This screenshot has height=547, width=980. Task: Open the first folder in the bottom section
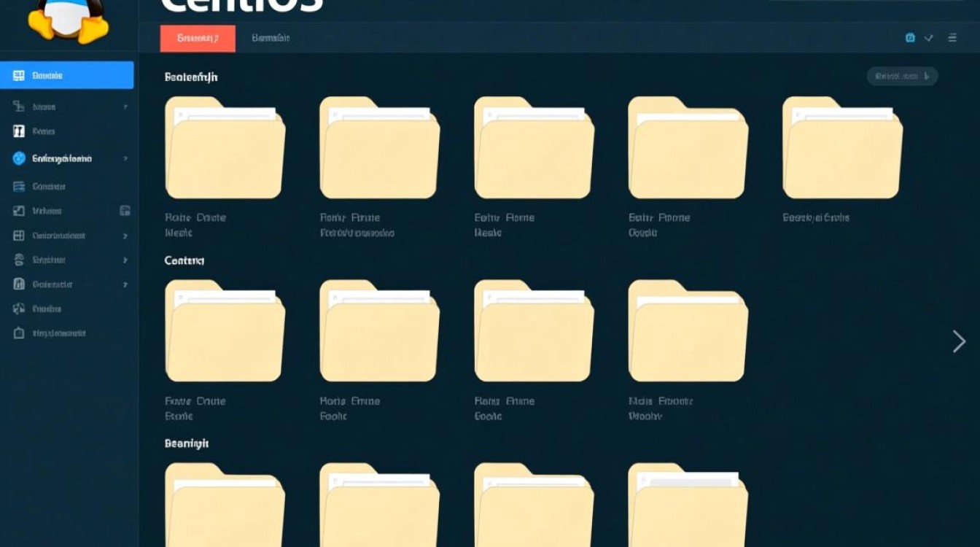[x=225, y=505]
